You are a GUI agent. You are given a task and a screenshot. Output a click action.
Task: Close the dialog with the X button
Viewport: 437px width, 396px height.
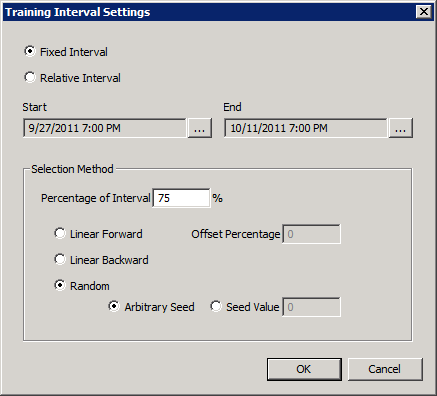tap(424, 12)
